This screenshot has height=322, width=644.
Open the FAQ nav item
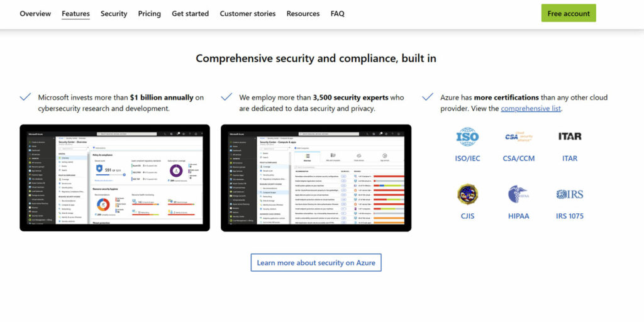pos(338,14)
